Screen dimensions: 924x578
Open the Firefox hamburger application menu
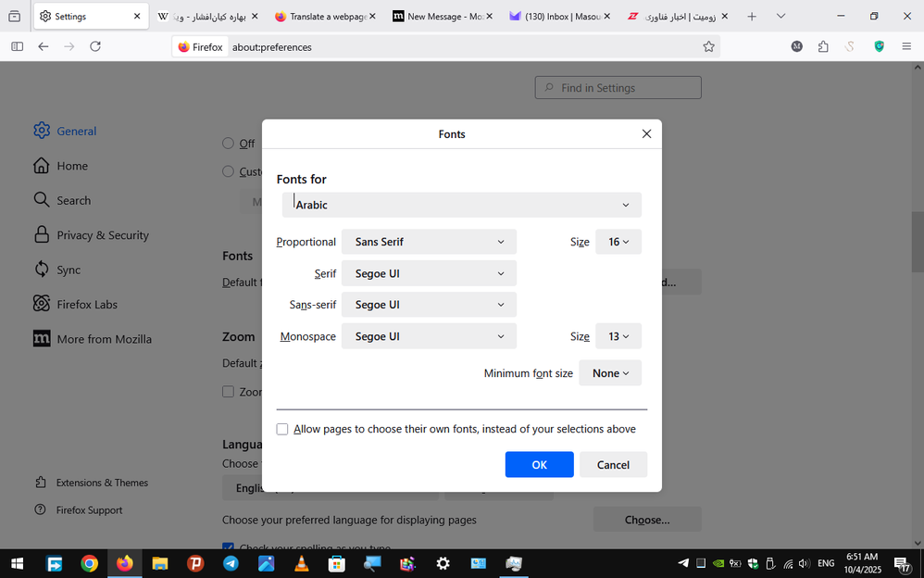[905, 46]
